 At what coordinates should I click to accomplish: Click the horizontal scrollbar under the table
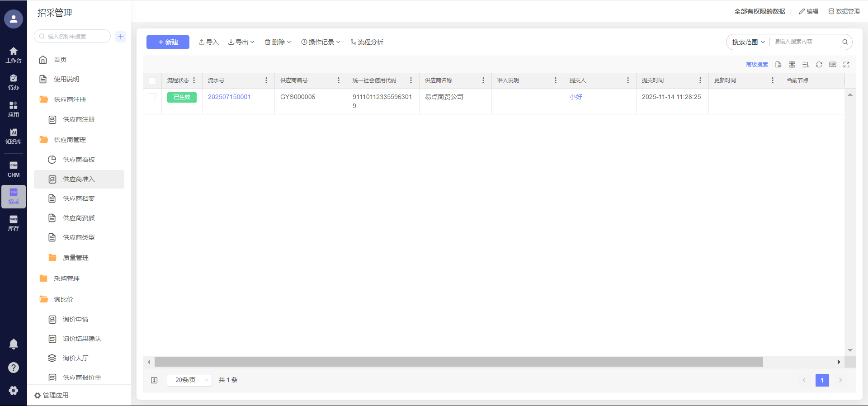pyautogui.click(x=458, y=362)
